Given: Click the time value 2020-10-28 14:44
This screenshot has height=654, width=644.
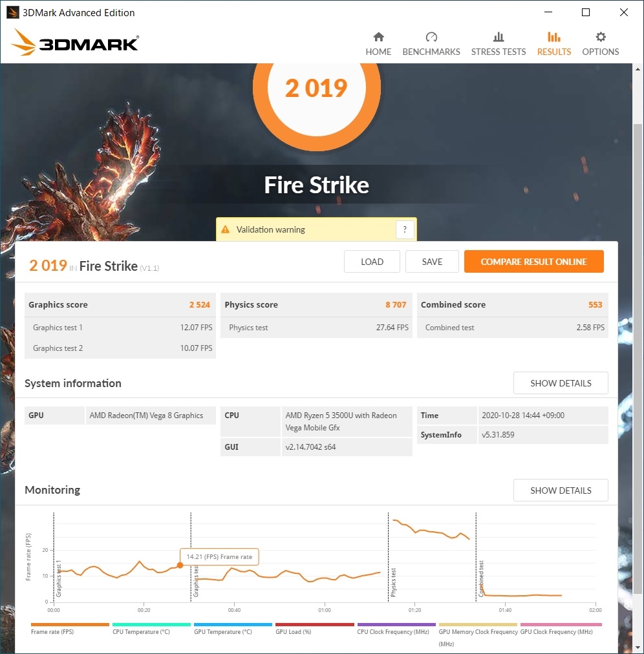Looking at the screenshot, I should tap(523, 416).
